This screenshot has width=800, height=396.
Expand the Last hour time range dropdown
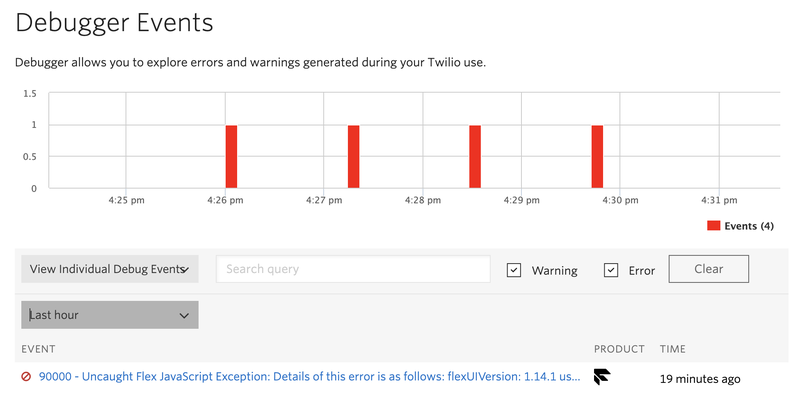(110, 315)
